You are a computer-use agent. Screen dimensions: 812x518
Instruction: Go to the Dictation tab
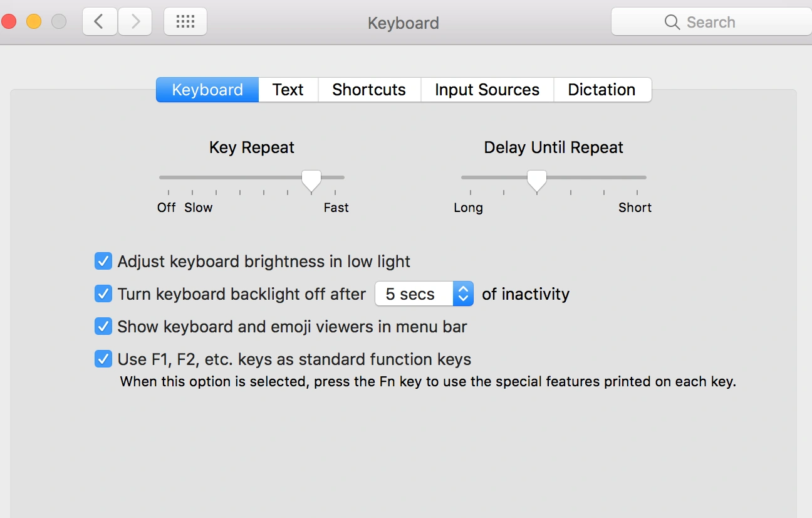point(601,90)
